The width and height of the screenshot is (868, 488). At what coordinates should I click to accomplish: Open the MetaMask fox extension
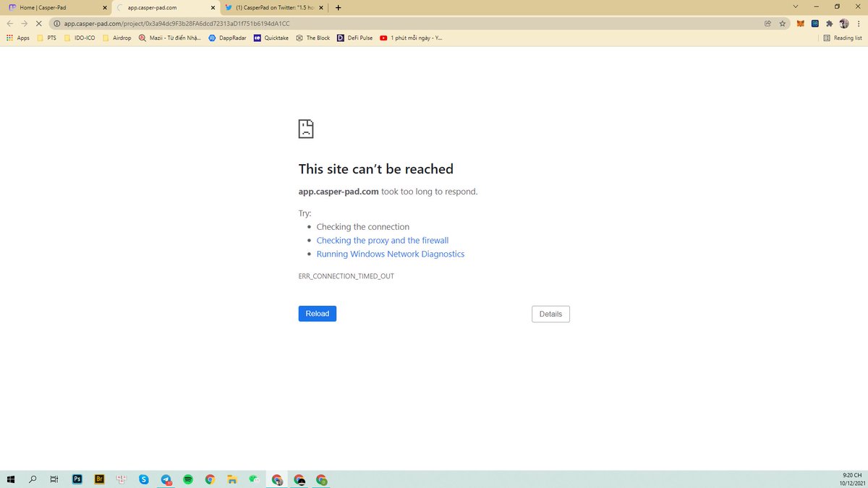[801, 23]
